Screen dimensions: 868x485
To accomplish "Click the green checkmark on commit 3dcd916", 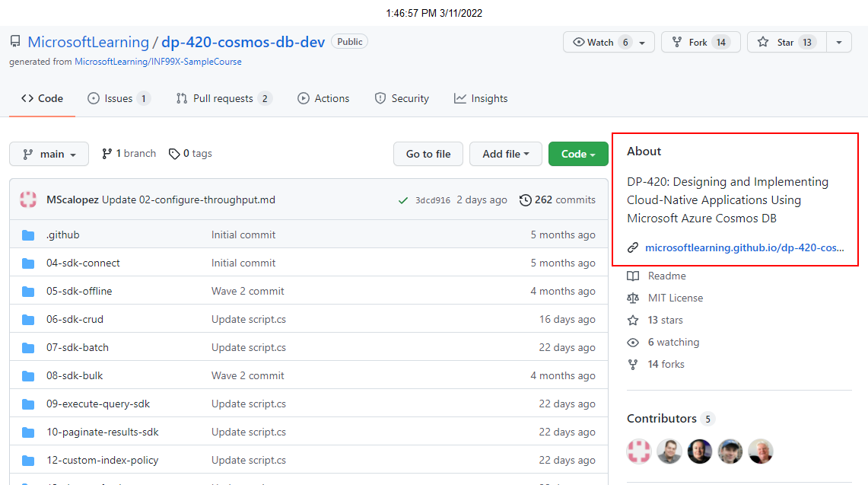I will (403, 199).
